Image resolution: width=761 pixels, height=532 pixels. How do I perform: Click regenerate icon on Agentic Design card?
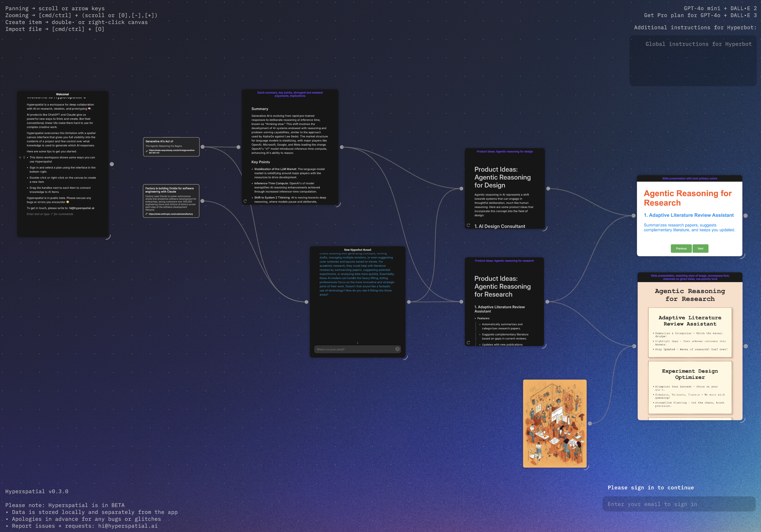click(x=468, y=225)
